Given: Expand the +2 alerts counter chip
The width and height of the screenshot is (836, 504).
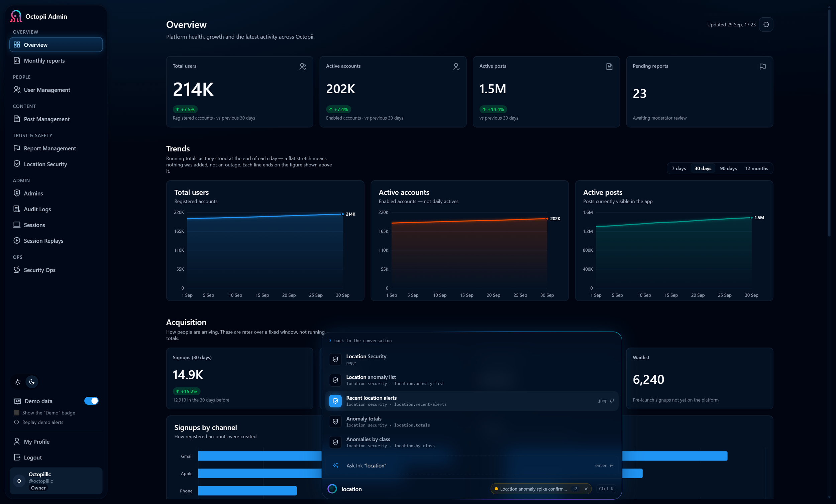Looking at the screenshot, I should pos(575,488).
